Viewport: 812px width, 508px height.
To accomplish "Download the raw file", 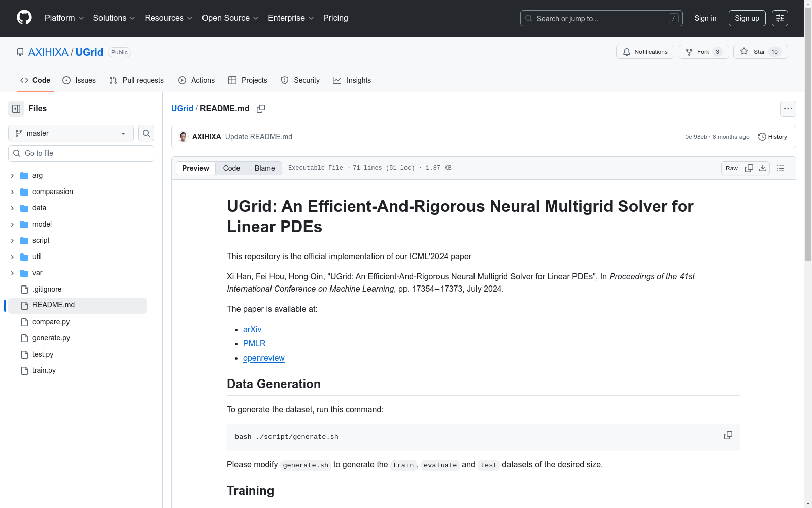I will (x=763, y=168).
